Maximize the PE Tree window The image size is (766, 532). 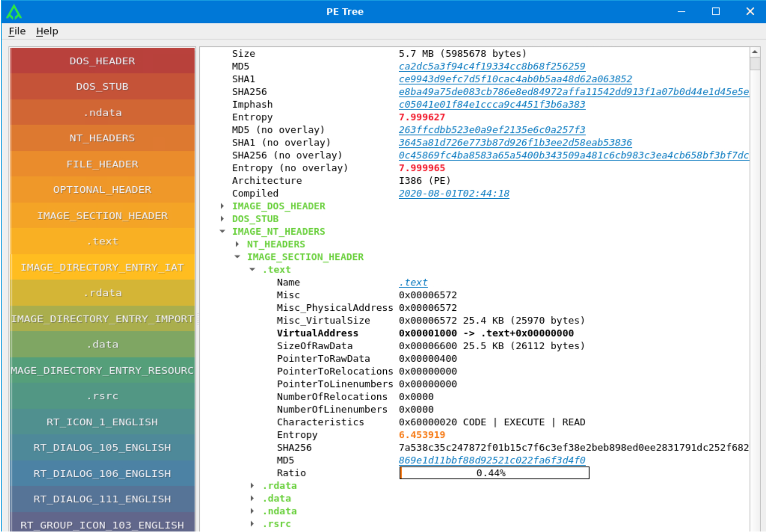(716, 11)
